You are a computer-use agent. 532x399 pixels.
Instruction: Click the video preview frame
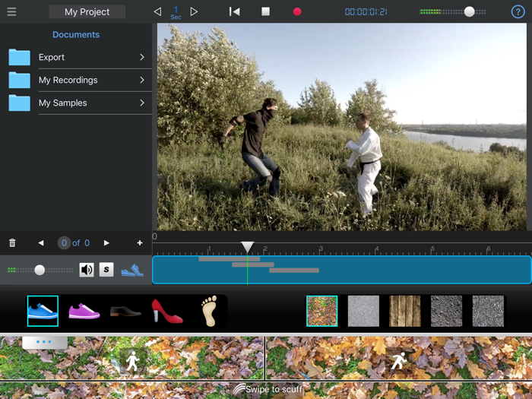342,127
